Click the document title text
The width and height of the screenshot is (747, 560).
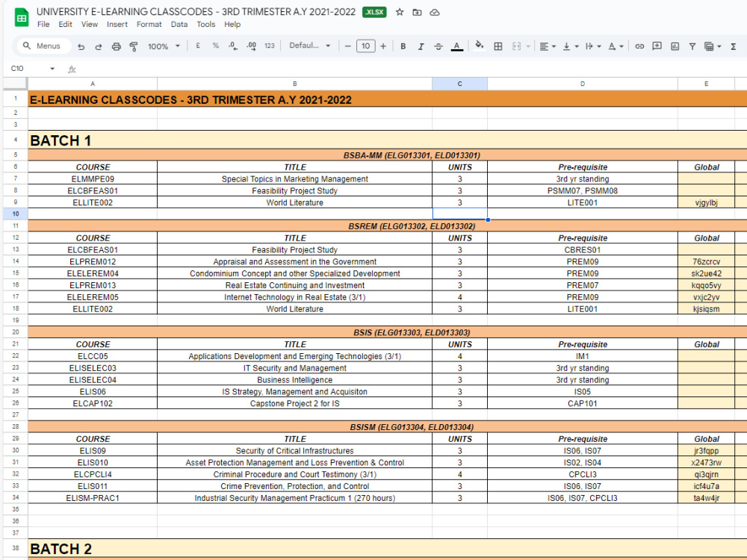pos(196,12)
